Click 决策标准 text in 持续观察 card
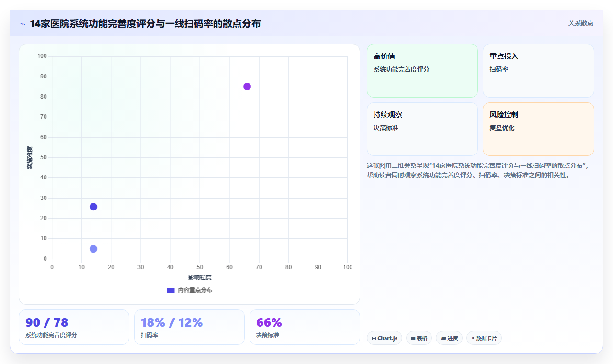 point(386,128)
